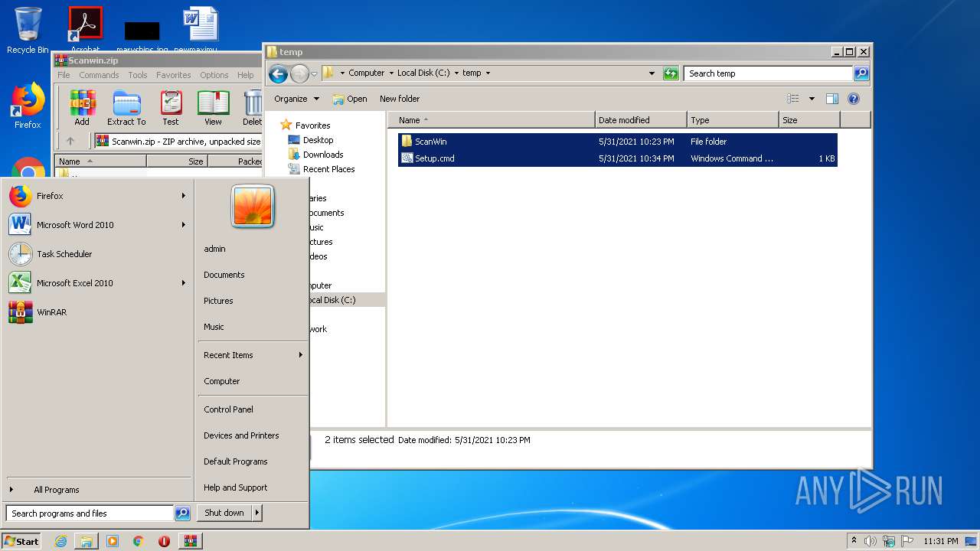Toggle the preview pane icon
This screenshot has height=551, width=980.
click(832, 99)
